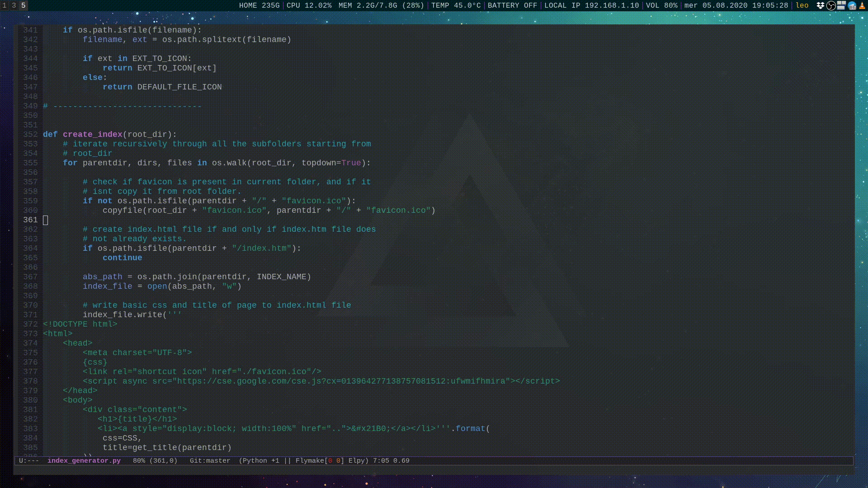The image size is (868, 488).
Task: Click "if ext in EXT_TO_ICON:" line
Action: click(137, 59)
